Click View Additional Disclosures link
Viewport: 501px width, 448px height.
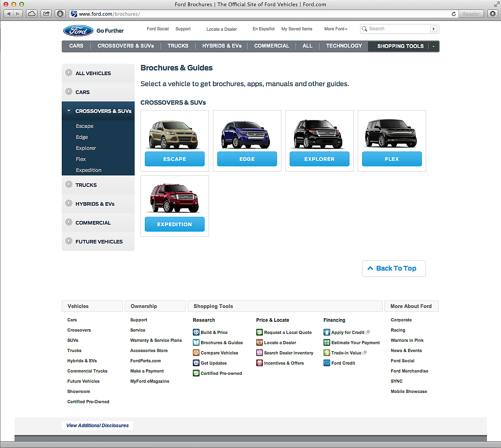pyautogui.click(x=98, y=426)
